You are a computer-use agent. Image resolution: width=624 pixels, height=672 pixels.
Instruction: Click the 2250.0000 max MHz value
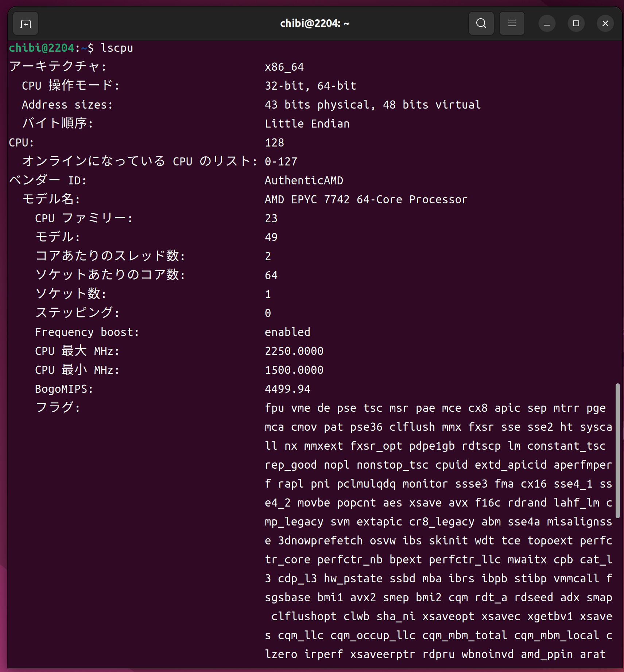click(294, 351)
